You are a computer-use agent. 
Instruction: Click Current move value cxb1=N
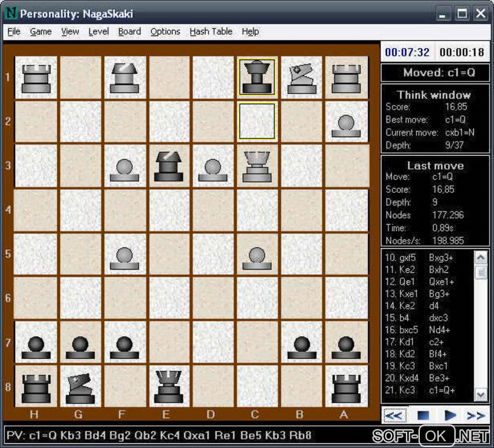[x=460, y=133]
